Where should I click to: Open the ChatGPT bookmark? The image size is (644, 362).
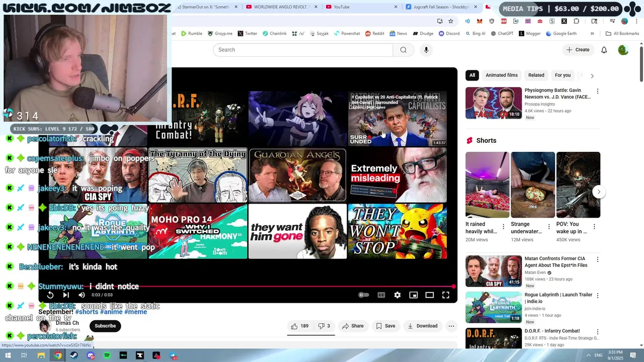[502, 34]
